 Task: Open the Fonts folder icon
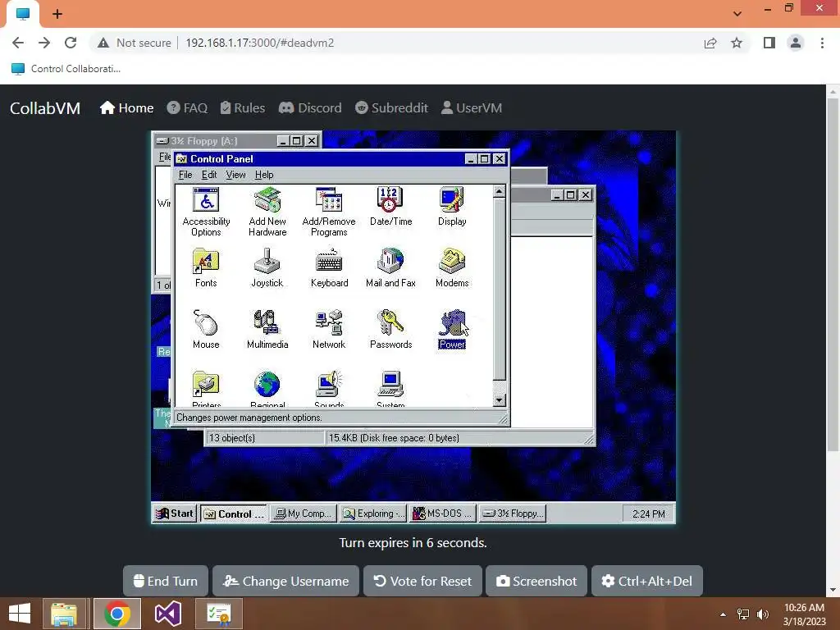tap(206, 268)
